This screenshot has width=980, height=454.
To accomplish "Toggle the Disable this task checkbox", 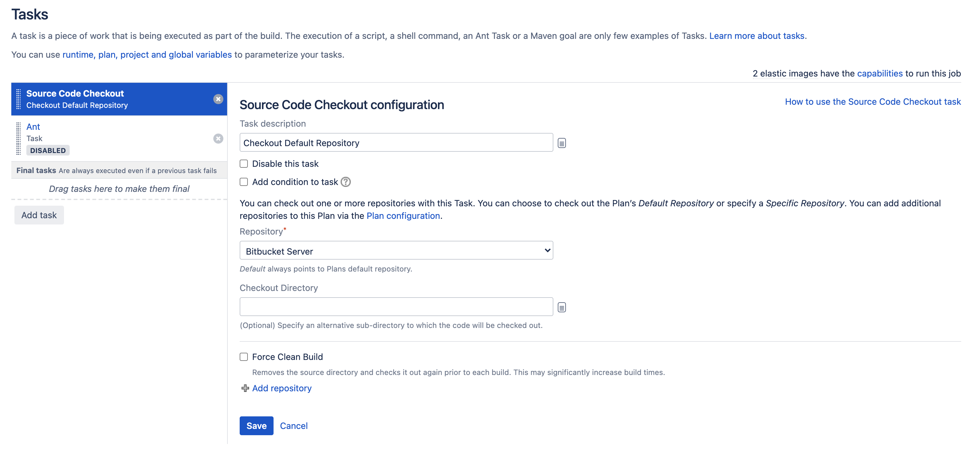I will pyautogui.click(x=244, y=164).
